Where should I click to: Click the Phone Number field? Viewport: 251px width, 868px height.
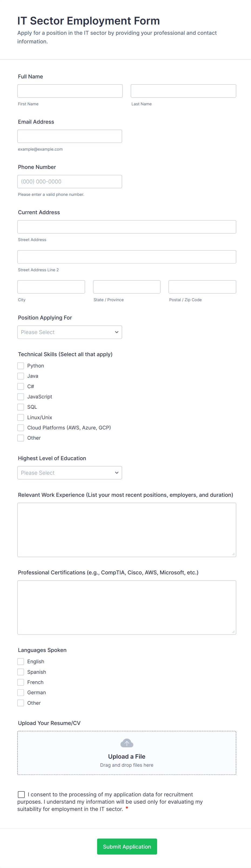tap(70, 181)
